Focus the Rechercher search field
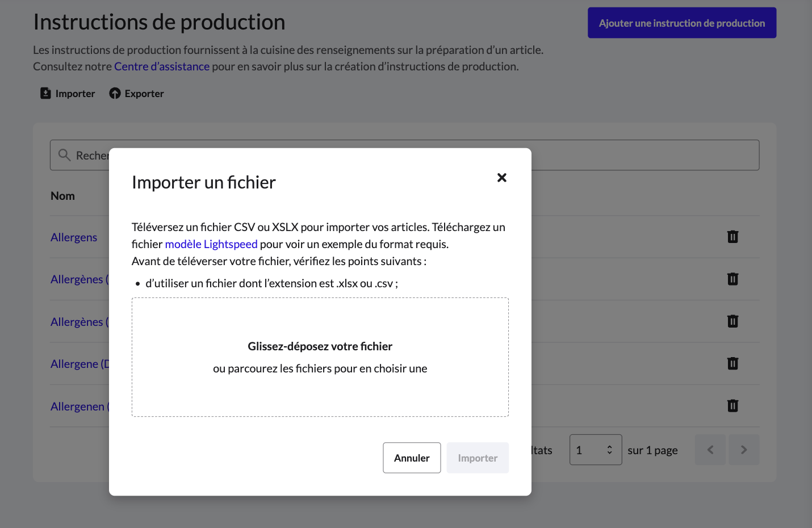This screenshot has height=528, width=812. click(x=404, y=155)
